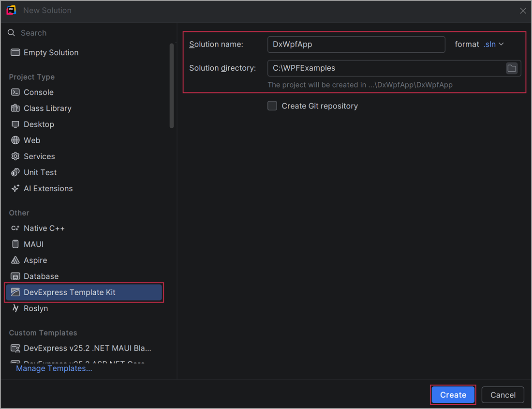532x409 pixels.
Task: Enable the Create Git repository checkbox
Action: pyautogui.click(x=272, y=106)
